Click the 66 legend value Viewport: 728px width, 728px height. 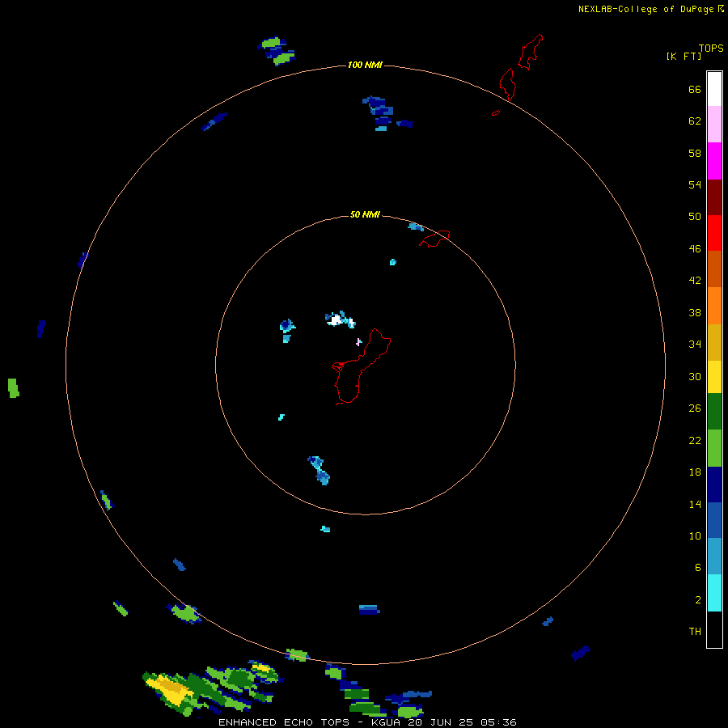coord(695,89)
